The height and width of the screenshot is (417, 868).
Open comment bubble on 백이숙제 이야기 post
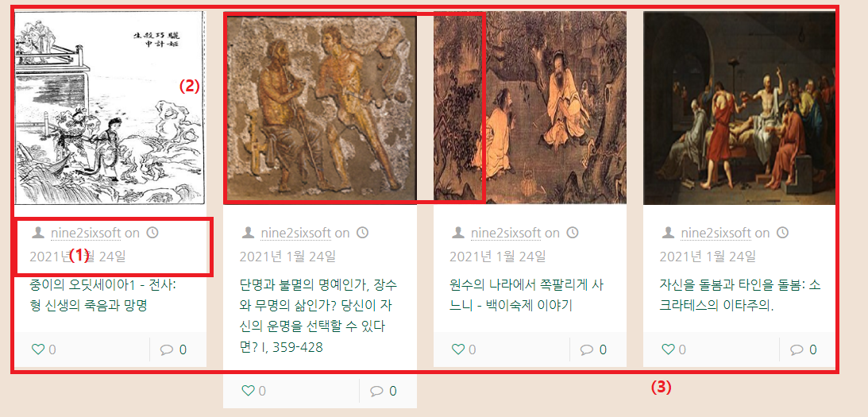587,350
